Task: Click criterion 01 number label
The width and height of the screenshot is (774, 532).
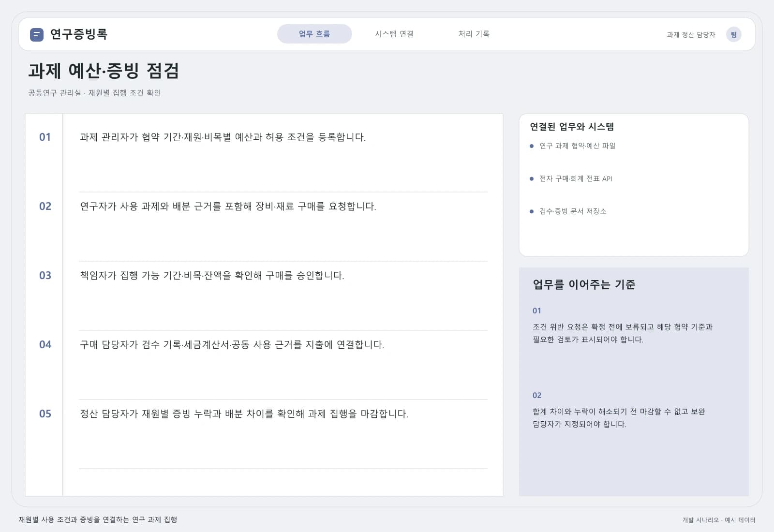Action: coord(537,311)
